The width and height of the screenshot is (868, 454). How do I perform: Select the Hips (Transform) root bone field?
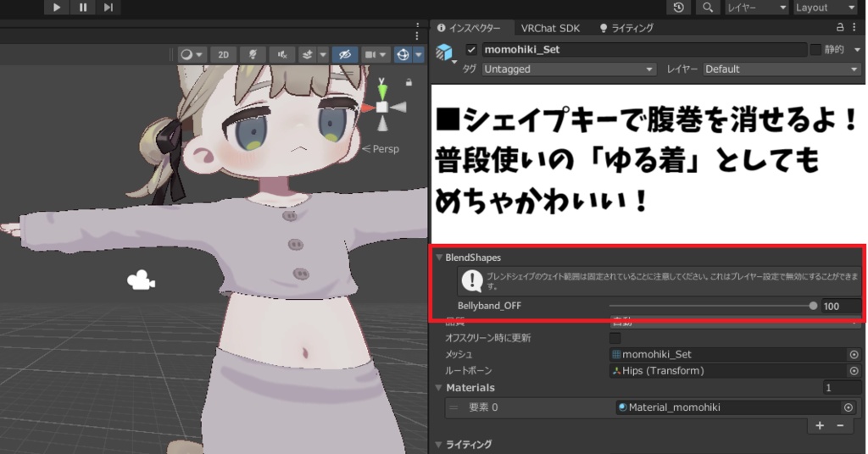coord(728,370)
